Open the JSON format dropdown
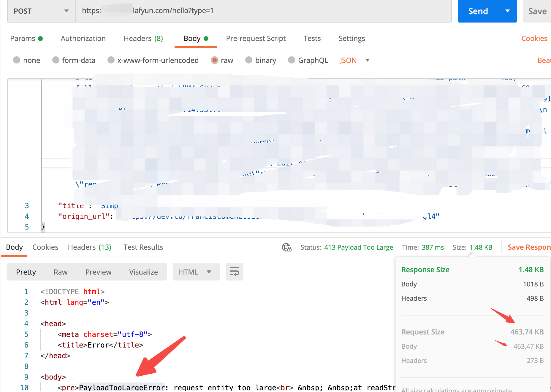The height and width of the screenshot is (392, 551). [355, 60]
